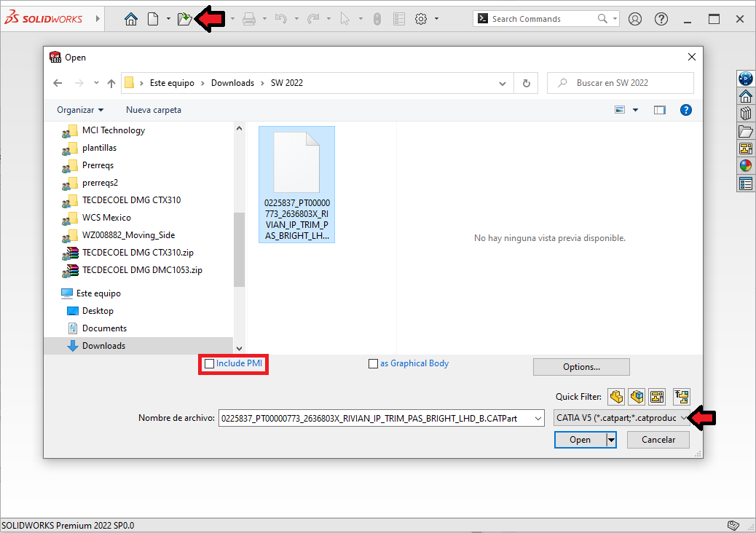Image resolution: width=756 pixels, height=533 pixels.
Task: Select Este equipo in the address breadcrumb
Action: 172,83
